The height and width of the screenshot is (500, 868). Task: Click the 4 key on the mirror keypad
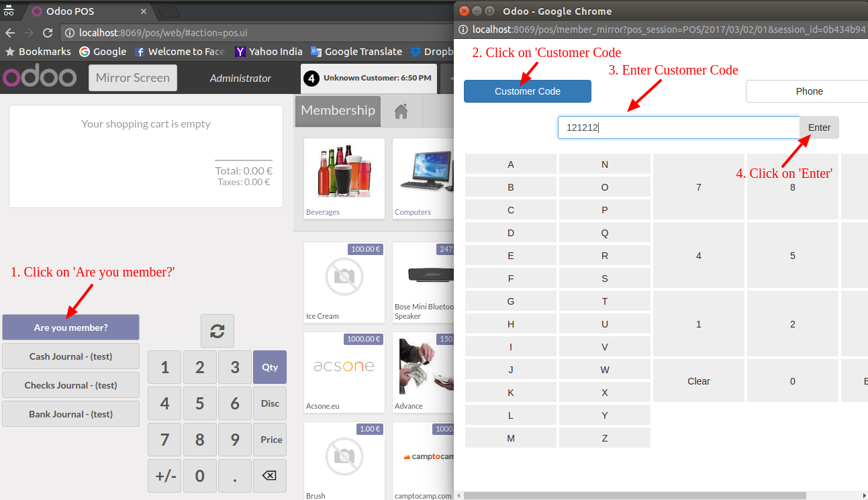[699, 255]
